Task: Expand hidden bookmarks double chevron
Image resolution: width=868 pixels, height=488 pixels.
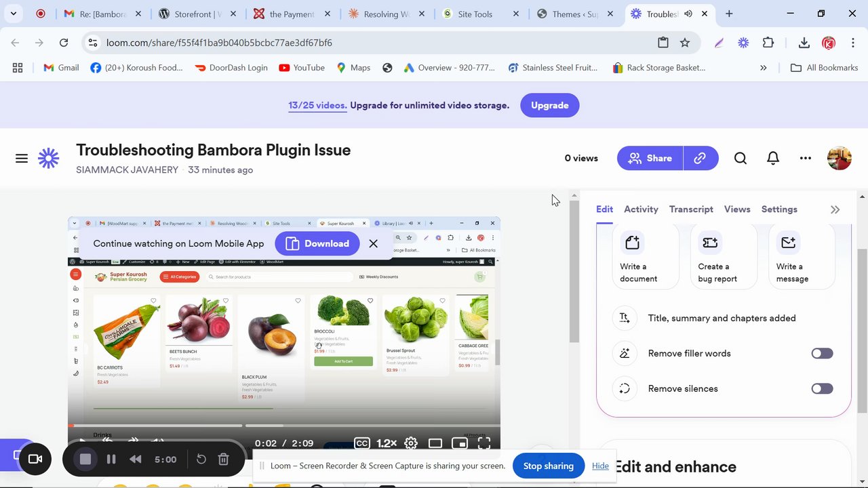Action: pos(764,68)
